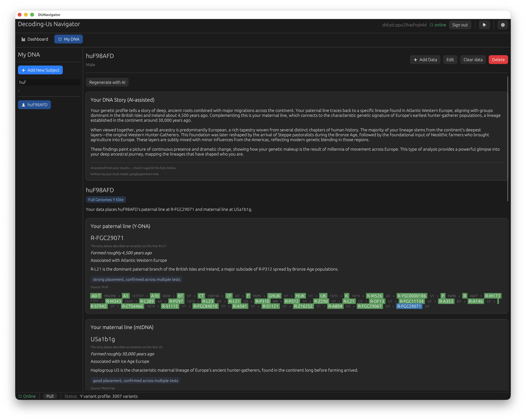This screenshot has width=526, height=420.
Task: Click the Edit button
Action: (x=450, y=60)
